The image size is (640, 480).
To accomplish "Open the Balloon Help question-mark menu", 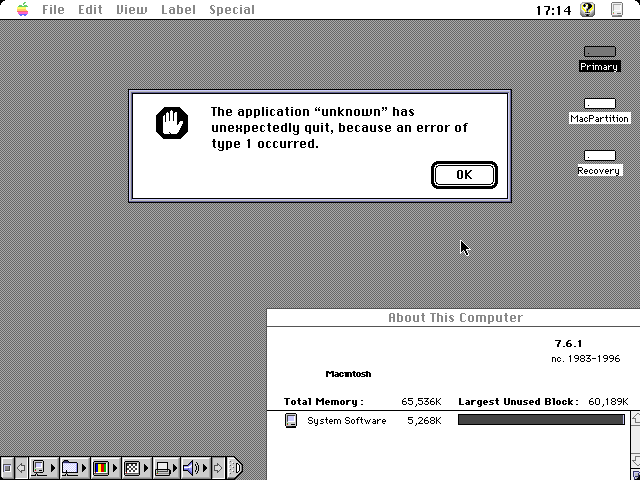I will 587,9.
